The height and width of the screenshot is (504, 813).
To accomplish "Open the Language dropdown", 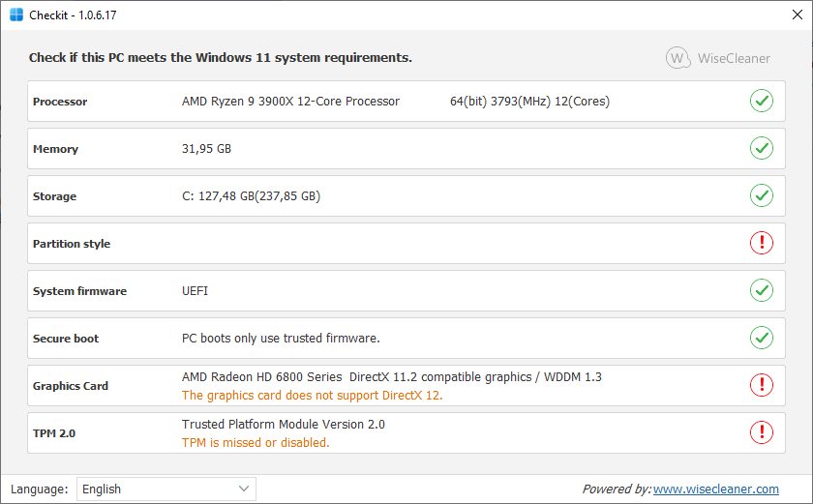I will pyautogui.click(x=166, y=489).
